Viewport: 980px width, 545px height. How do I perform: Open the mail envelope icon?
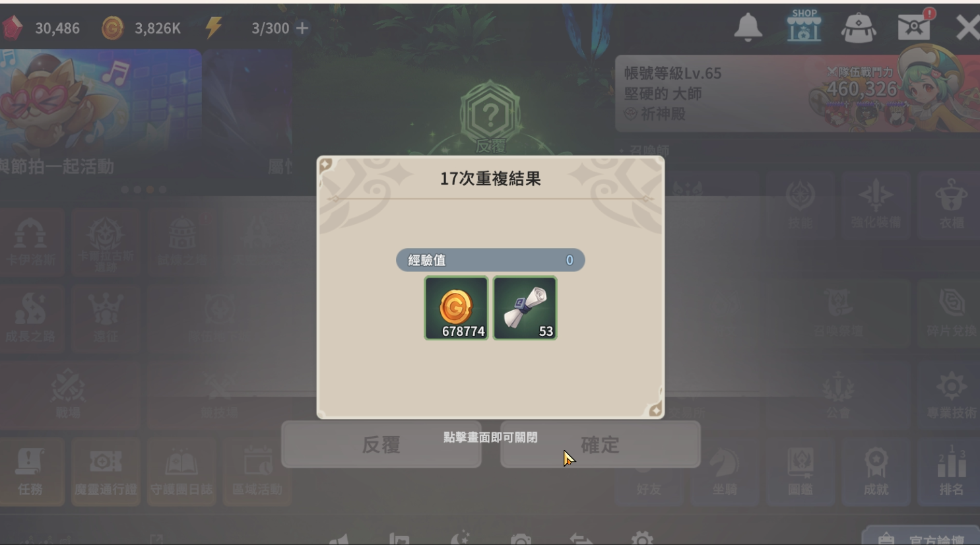coord(915,26)
